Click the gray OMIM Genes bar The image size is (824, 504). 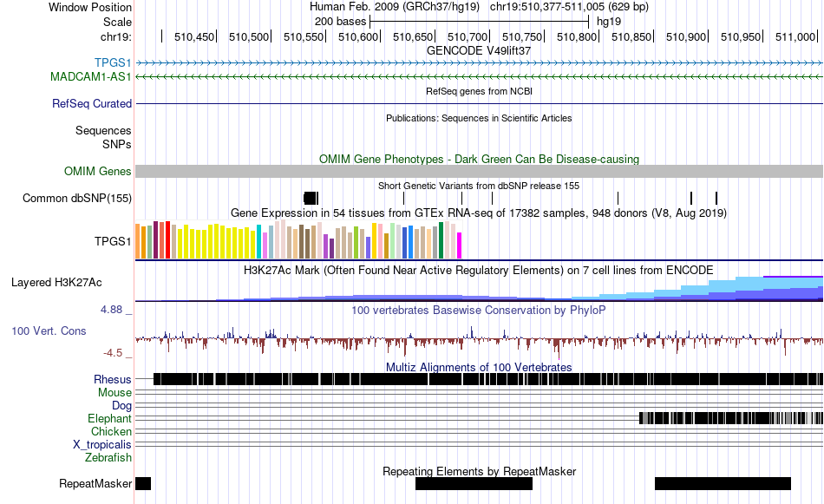coord(479,172)
